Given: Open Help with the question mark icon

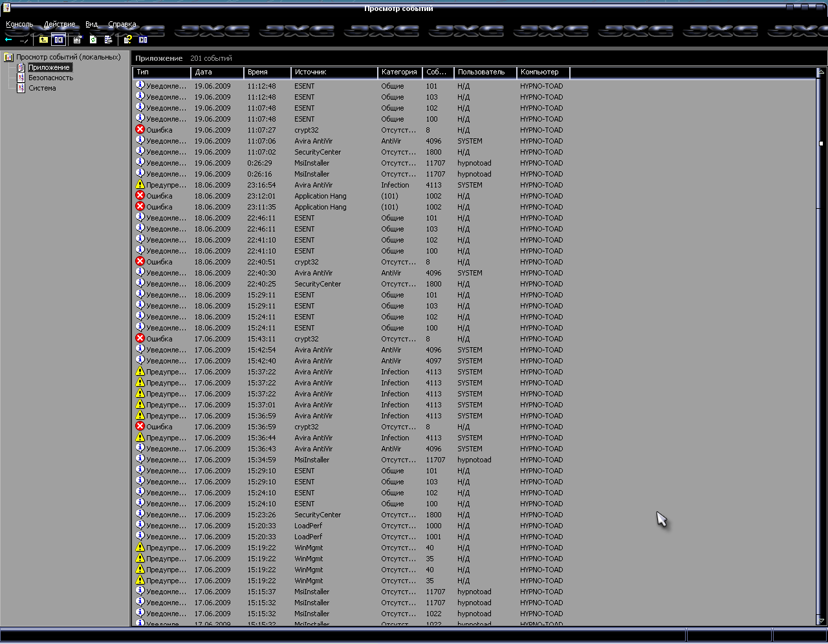Looking at the screenshot, I should pyautogui.click(x=128, y=39).
